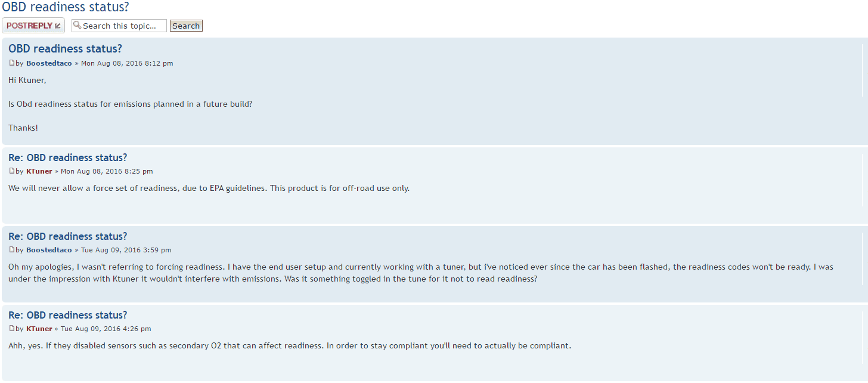Focus the 'Search this topic…' input field
868x383 pixels.
click(123, 26)
